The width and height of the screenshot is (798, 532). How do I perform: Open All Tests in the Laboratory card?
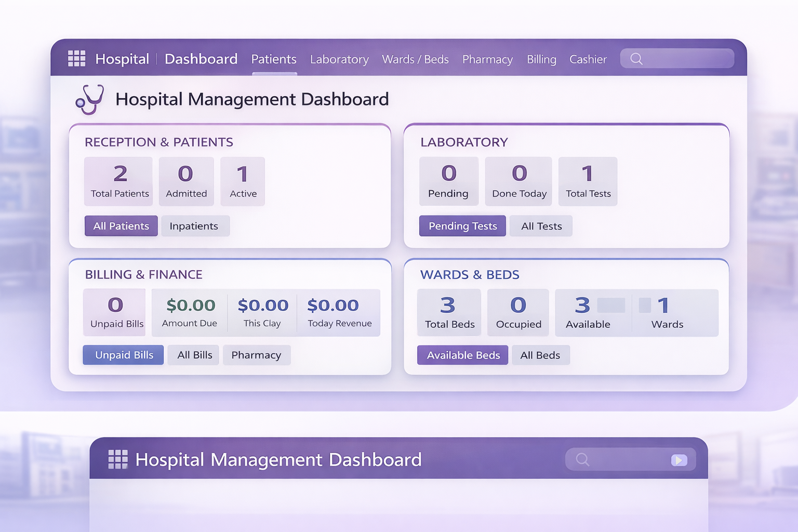click(x=541, y=226)
